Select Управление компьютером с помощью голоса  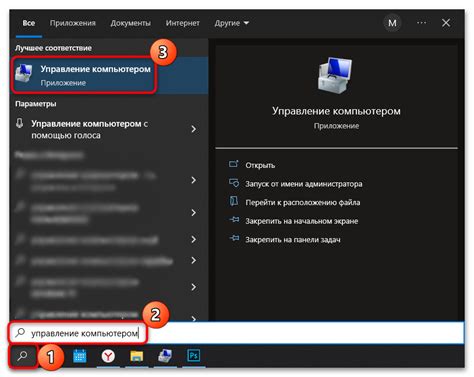pos(89,129)
